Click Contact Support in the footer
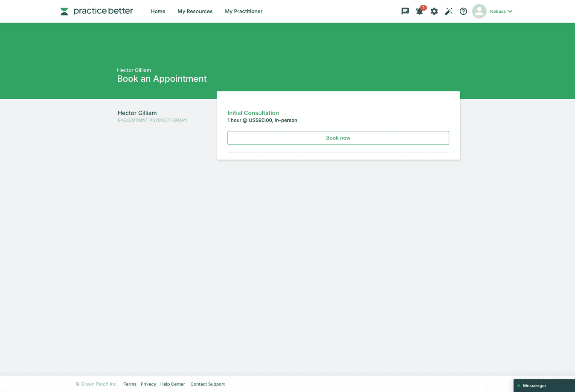The image size is (575, 392). pyautogui.click(x=207, y=384)
